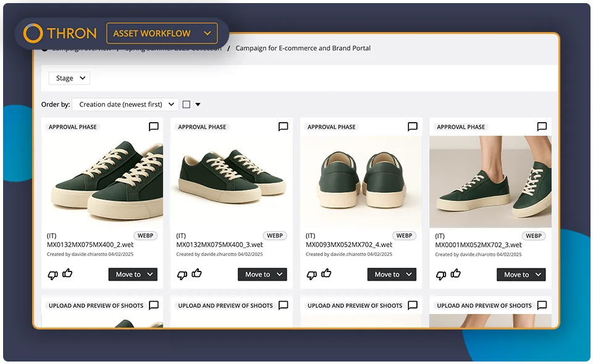Open comments on first UPLOAD AND PREVIEW card
Viewport: 593px width, 364px height.
(x=154, y=305)
